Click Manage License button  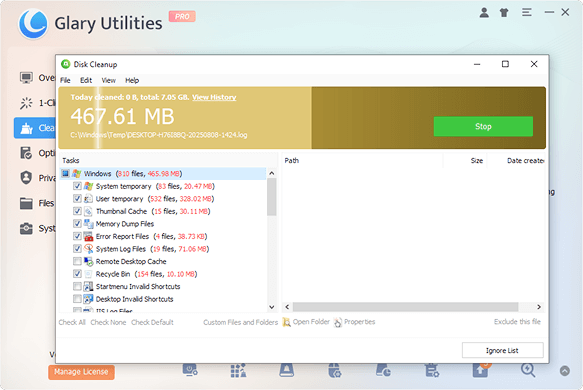coord(81,372)
